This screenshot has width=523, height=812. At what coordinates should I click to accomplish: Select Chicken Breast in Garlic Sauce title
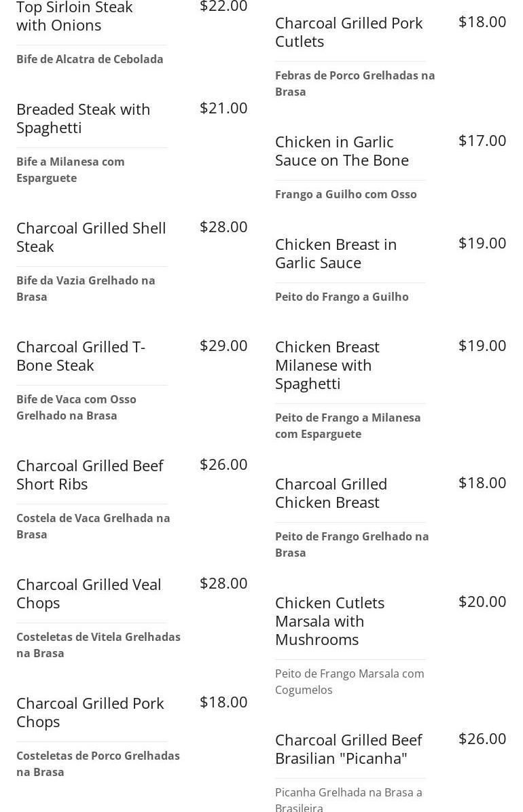coord(336,253)
